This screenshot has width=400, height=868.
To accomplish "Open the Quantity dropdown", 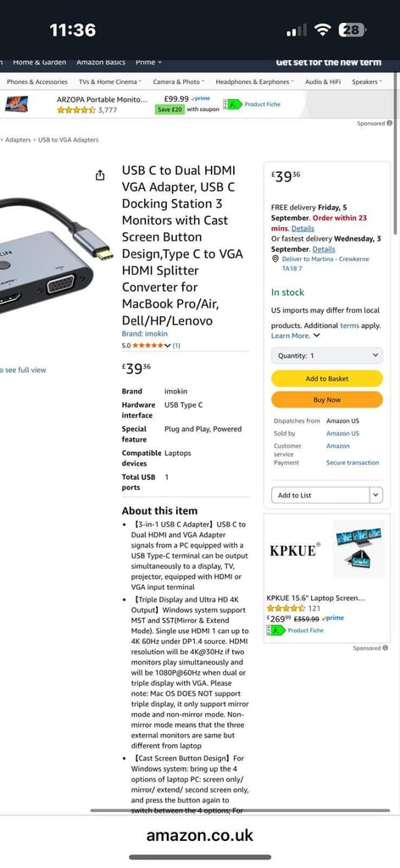I will (327, 355).
